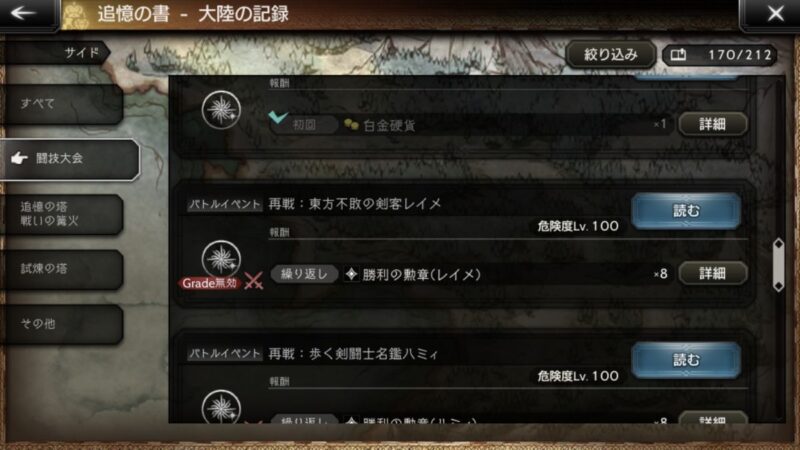Click the list scrollbar diamond handle
800x450 pixels.
coord(779,265)
